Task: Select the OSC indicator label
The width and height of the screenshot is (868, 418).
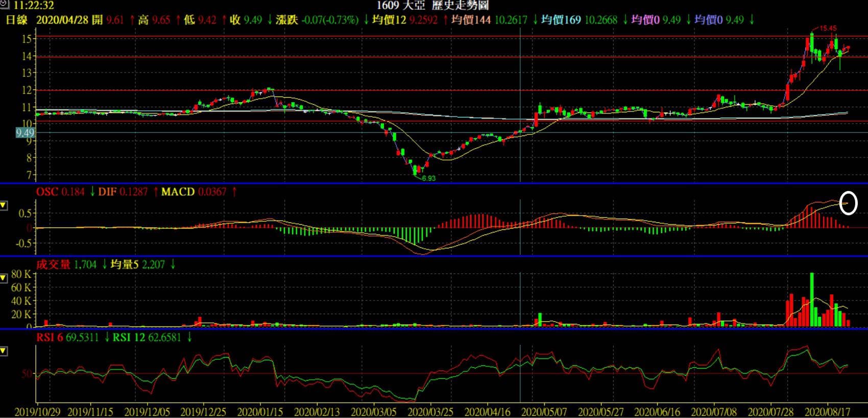Action: [x=47, y=192]
